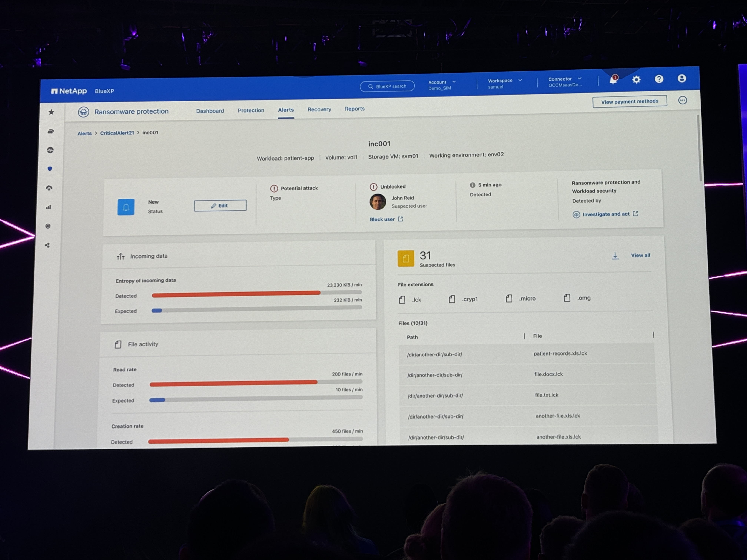Click the Unblocked warning icon
This screenshot has width=747, height=560.
click(373, 187)
